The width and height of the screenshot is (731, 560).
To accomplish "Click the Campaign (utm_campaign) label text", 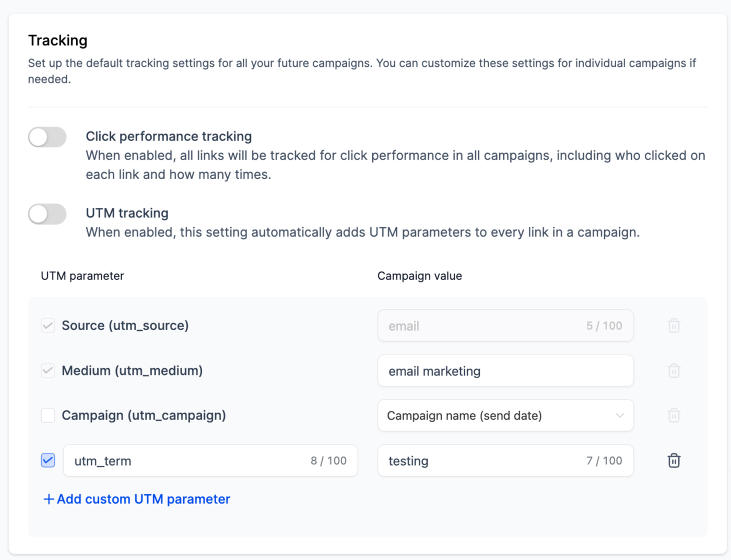I will (x=144, y=416).
